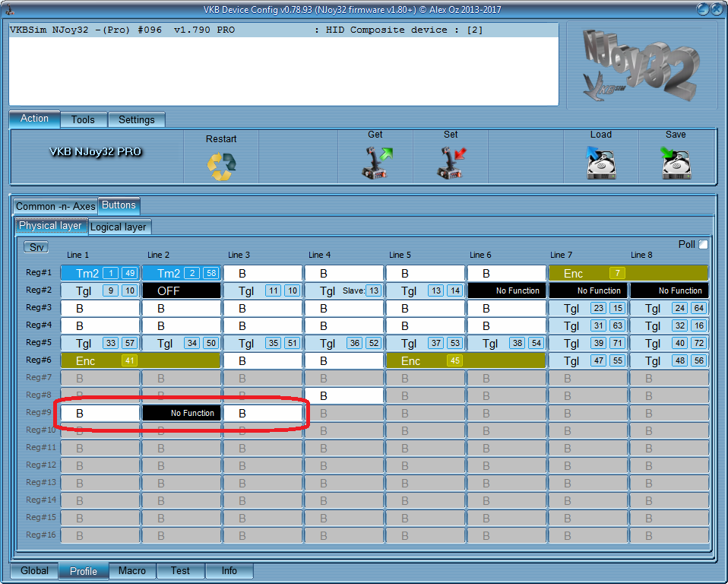Click Reg#2 Line 6 No Function cell

507,290
